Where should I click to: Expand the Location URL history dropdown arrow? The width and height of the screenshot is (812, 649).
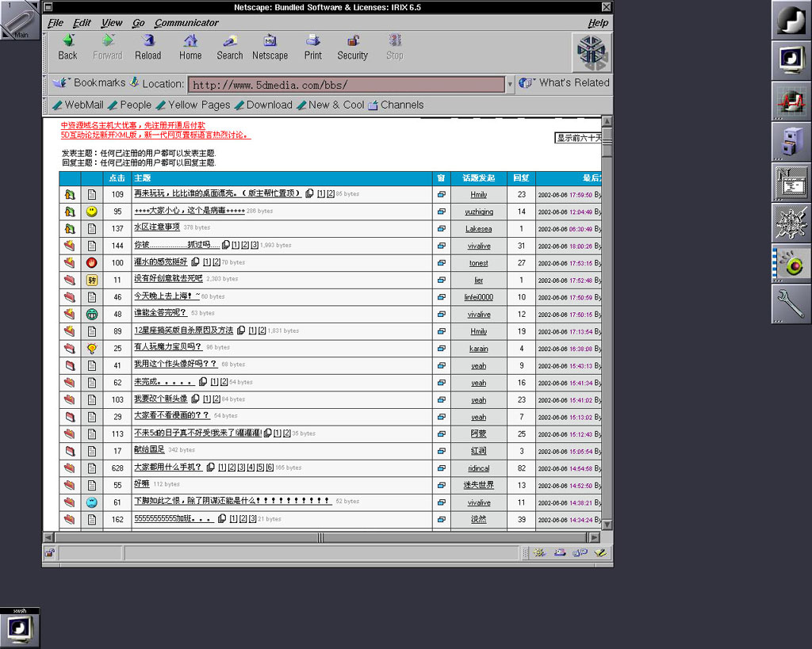(x=510, y=84)
